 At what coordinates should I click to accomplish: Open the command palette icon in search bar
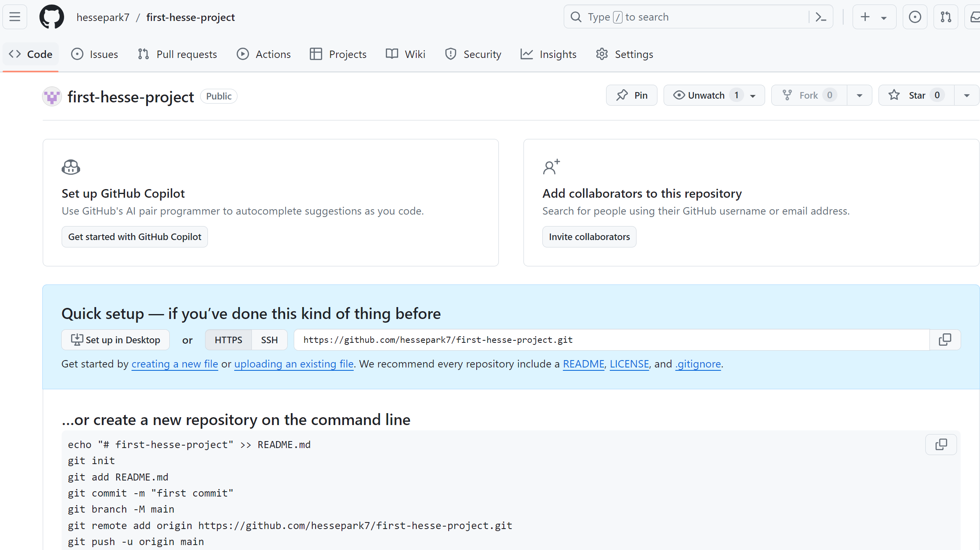[821, 17]
